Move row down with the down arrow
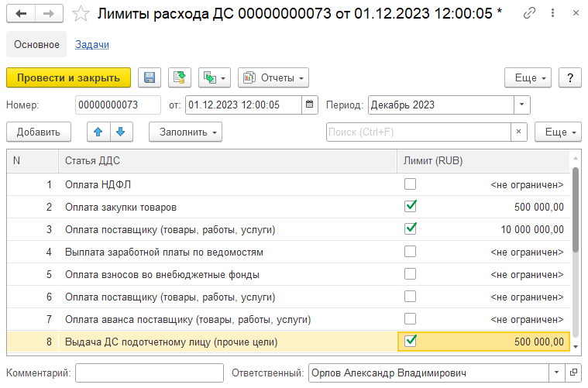 121,132
